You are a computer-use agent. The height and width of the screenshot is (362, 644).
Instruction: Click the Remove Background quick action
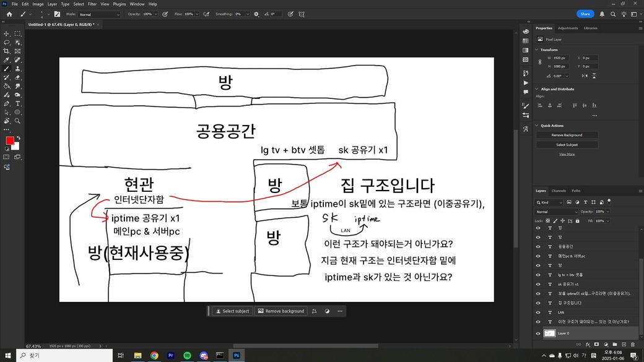[x=567, y=135]
